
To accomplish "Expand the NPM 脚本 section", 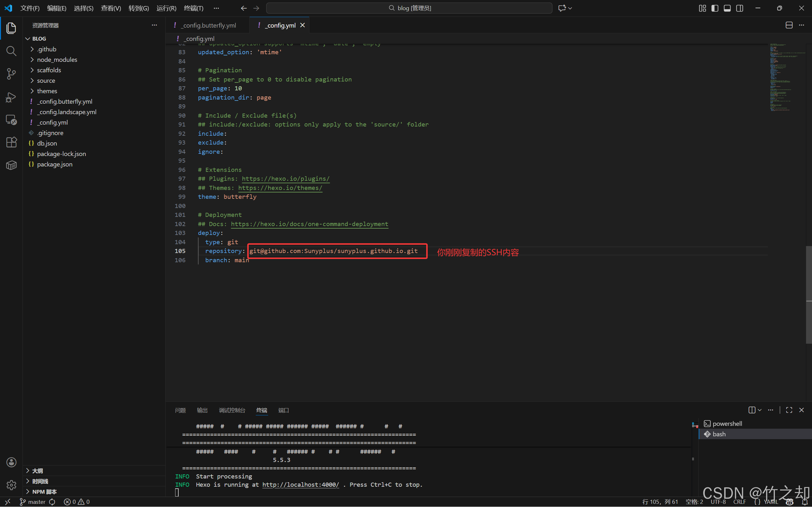I will pos(44,491).
